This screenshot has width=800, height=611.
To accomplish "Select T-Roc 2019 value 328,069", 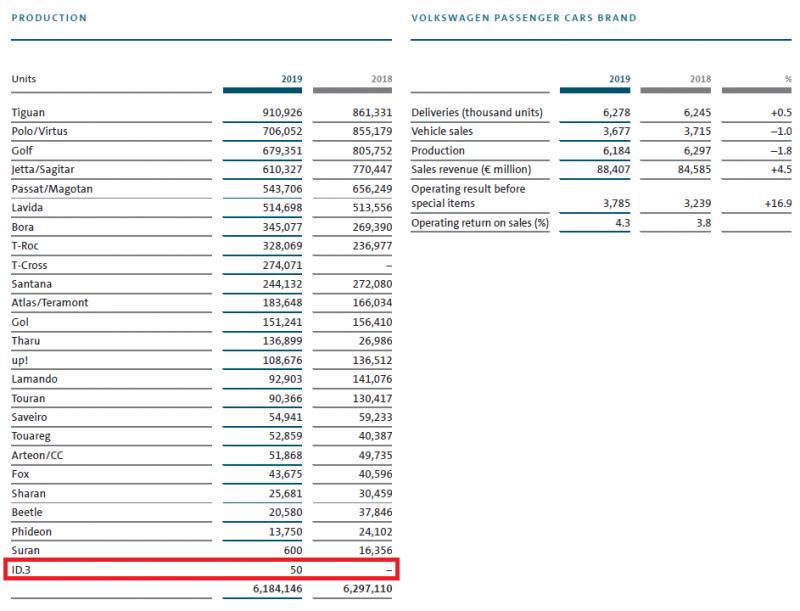I will click(282, 246).
